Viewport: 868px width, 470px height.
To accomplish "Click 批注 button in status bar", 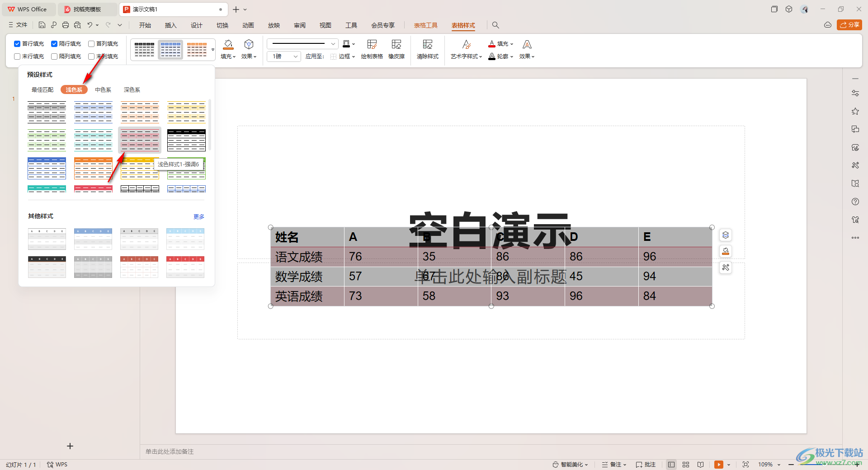I will coord(646,465).
